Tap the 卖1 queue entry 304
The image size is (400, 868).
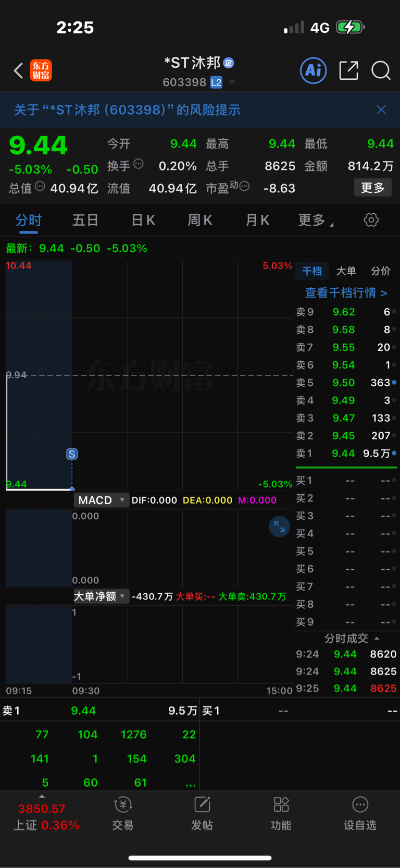click(x=185, y=759)
